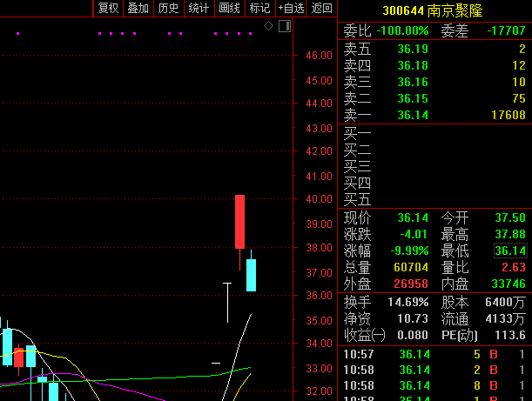
Task: Select the 卖三 price 36.16
Action: [x=413, y=82]
